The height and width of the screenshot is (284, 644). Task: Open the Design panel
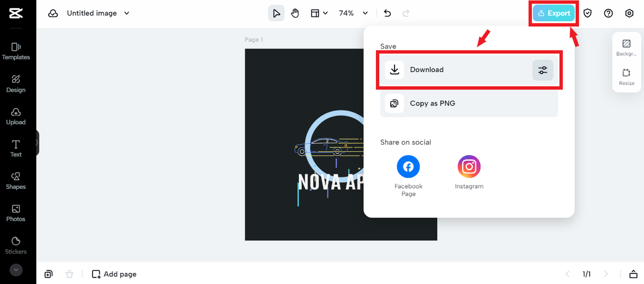click(x=16, y=84)
